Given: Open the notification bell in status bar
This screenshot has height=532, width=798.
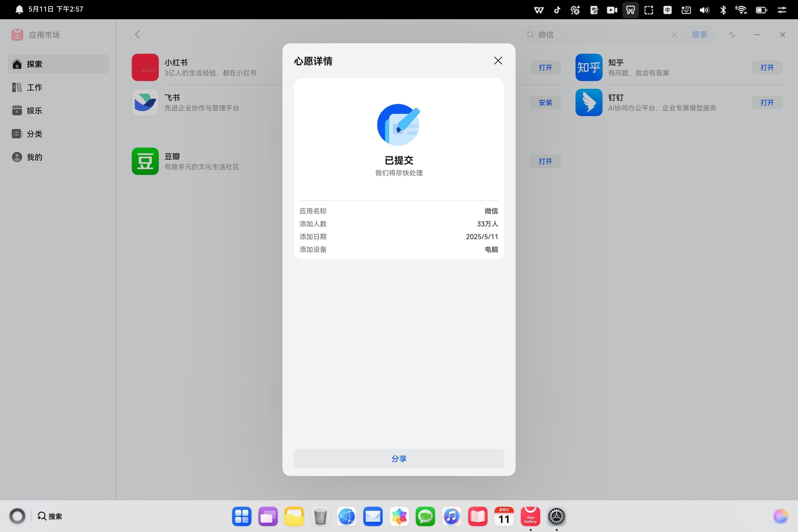Looking at the screenshot, I should click(x=19, y=9).
